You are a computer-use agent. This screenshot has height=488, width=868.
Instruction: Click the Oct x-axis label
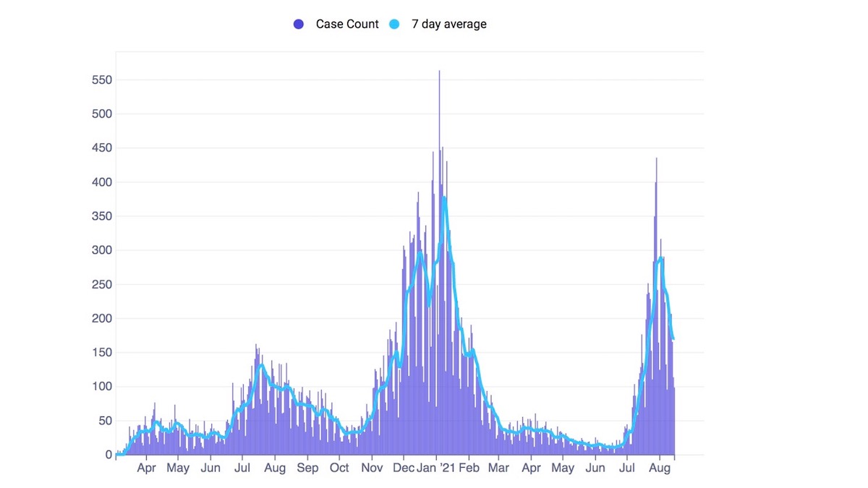point(339,468)
